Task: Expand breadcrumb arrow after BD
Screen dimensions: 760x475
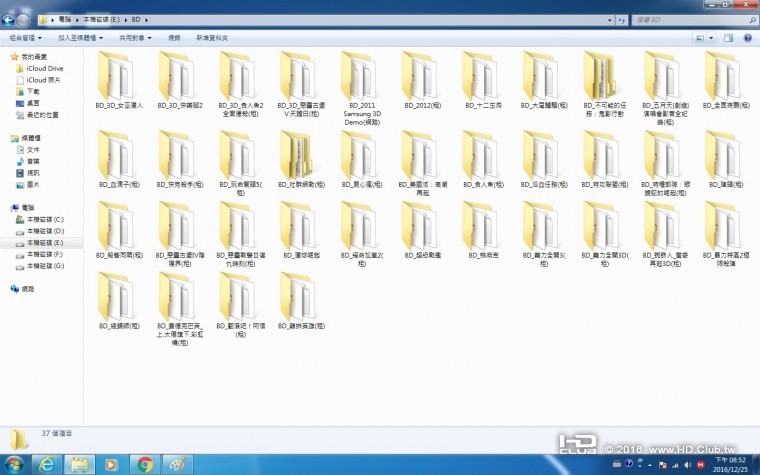Action: click(146, 20)
